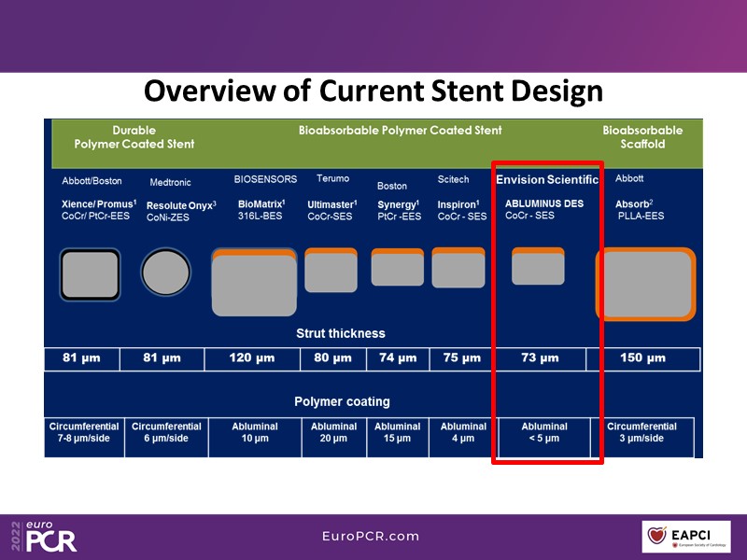
Task: Click the Bioabsorbable Polymer Coated Stent heading
Action: coord(400,131)
